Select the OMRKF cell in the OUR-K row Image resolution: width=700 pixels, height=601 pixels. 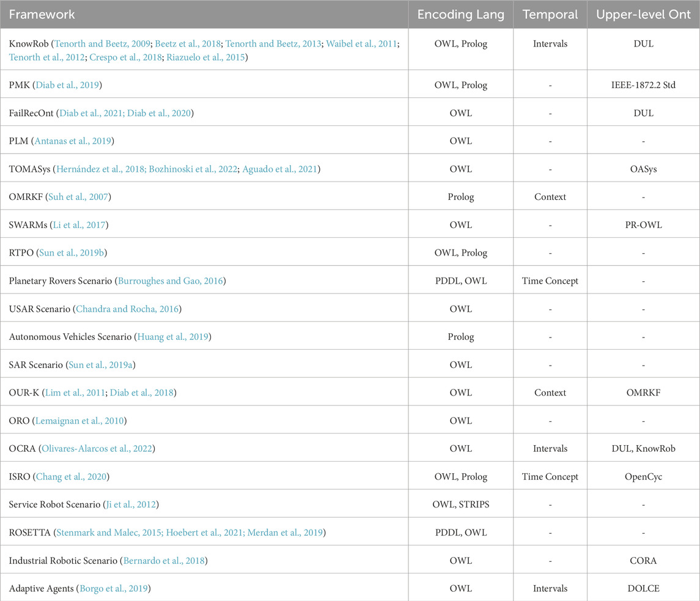tap(643, 393)
